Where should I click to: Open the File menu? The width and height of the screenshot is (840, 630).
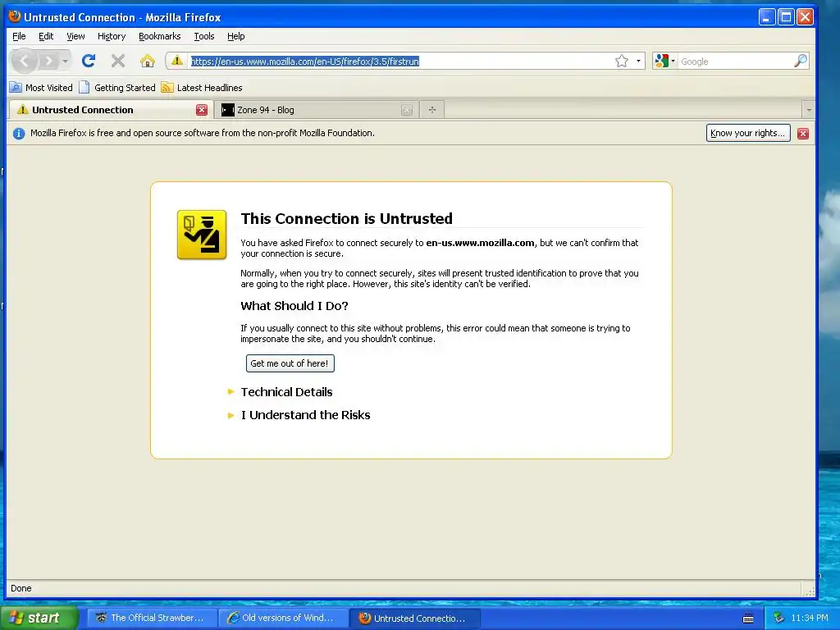(x=19, y=36)
